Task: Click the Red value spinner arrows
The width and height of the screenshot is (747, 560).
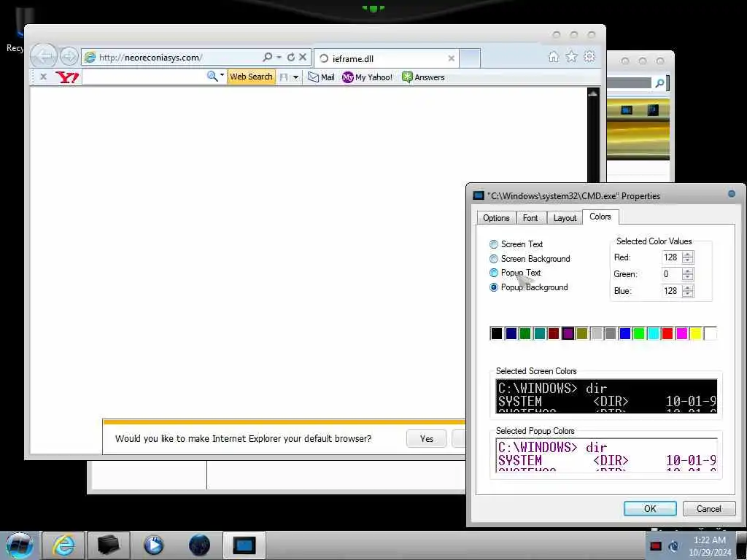Action: pos(687,257)
